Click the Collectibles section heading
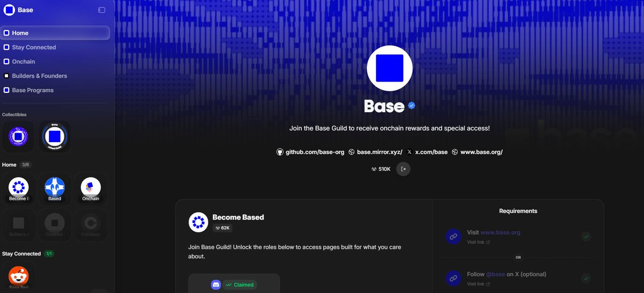 coord(15,114)
